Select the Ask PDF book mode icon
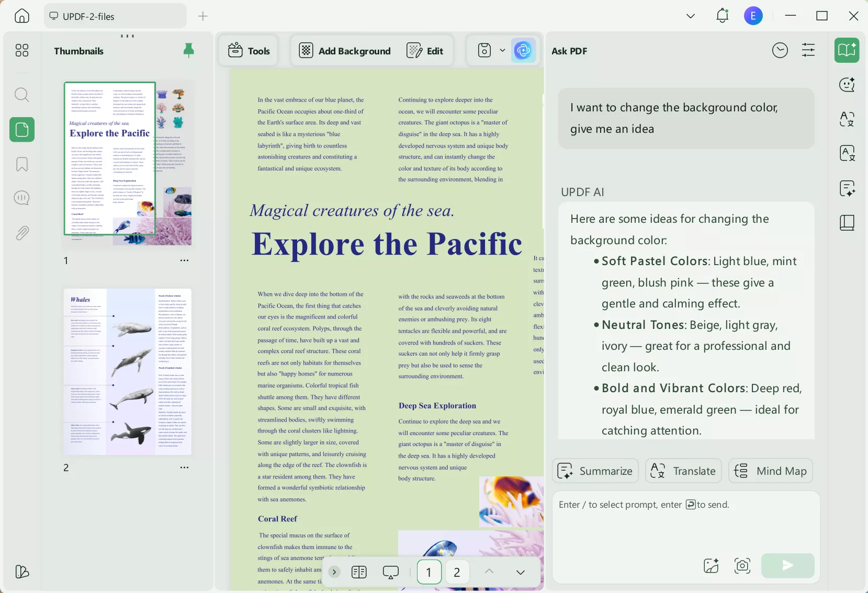Screen dimensions: 868x593 (x=847, y=50)
